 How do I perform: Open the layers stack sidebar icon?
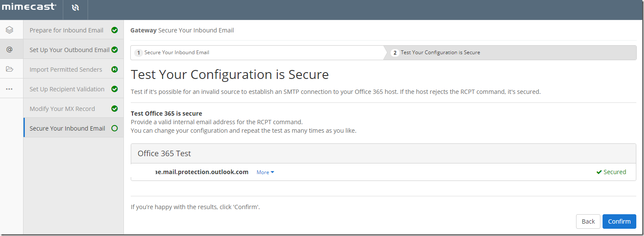coord(9,30)
